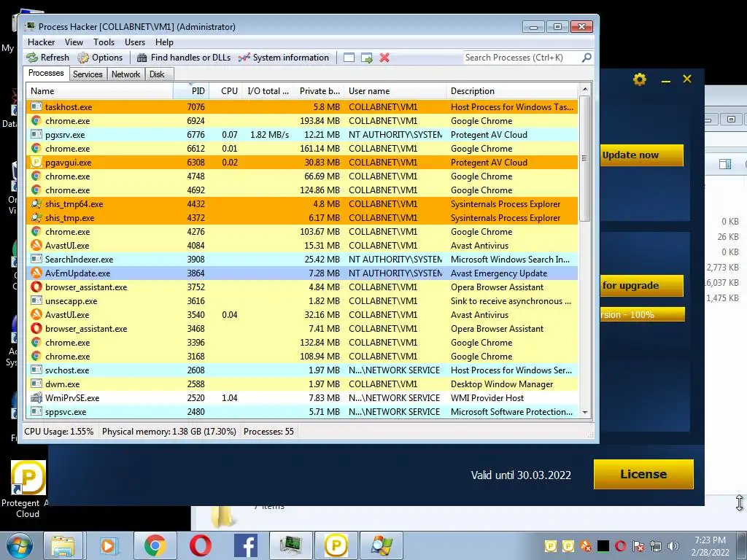Select browser_assistant.exe icon PID 3468
Image resolution: width=747 pixels, height=560 pixels.
36,328
